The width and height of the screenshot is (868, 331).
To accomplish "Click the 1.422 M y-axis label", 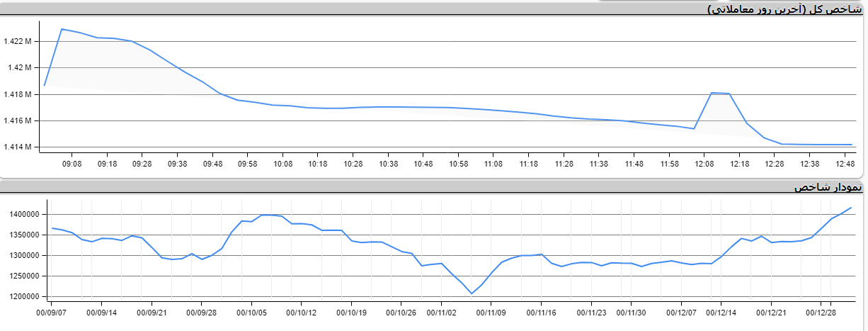I will pos(18,41).
